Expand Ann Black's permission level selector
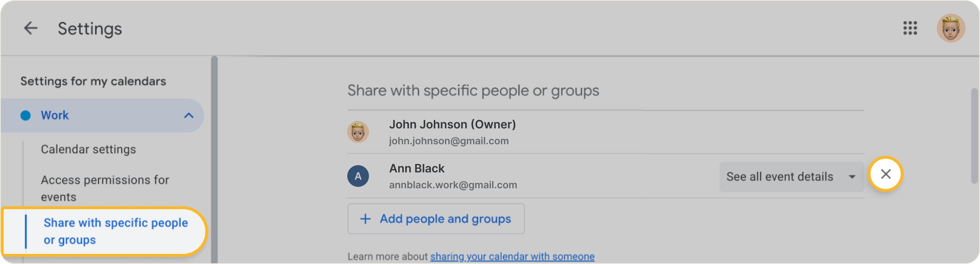This screenshot has width=980, height=264. pos(852,176)
